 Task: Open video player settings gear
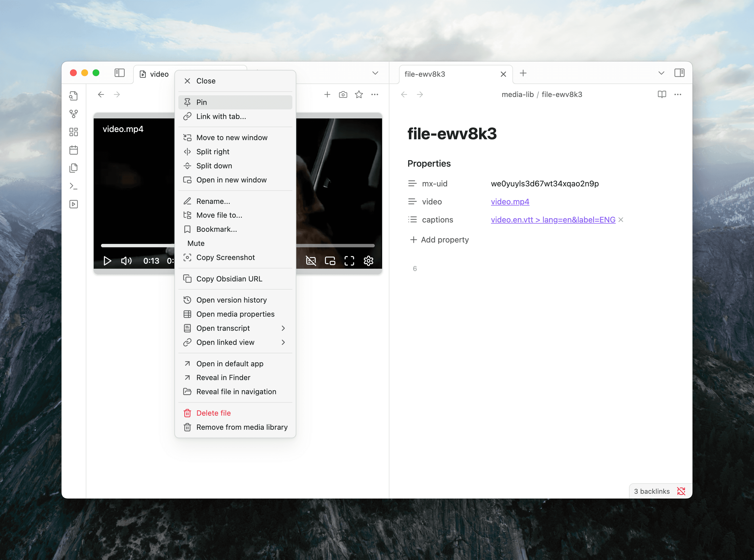368,261
